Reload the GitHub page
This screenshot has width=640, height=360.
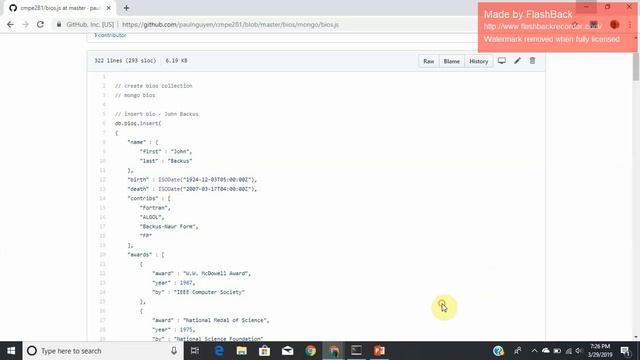[40, 24]
